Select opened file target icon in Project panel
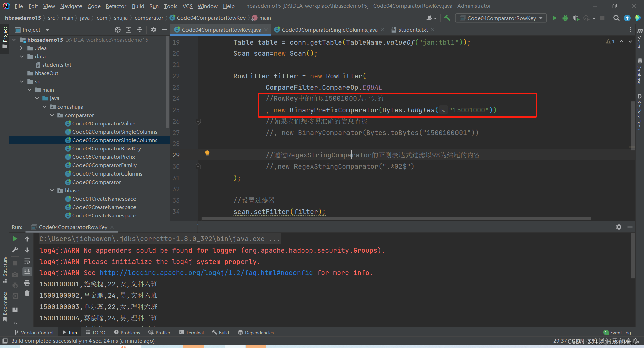Image resolution: width=644 pixels, height=348 pixels. 118,30
